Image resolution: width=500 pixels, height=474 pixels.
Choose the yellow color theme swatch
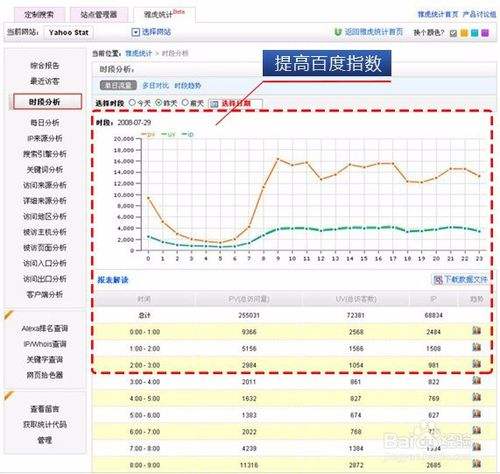(464, 33)
